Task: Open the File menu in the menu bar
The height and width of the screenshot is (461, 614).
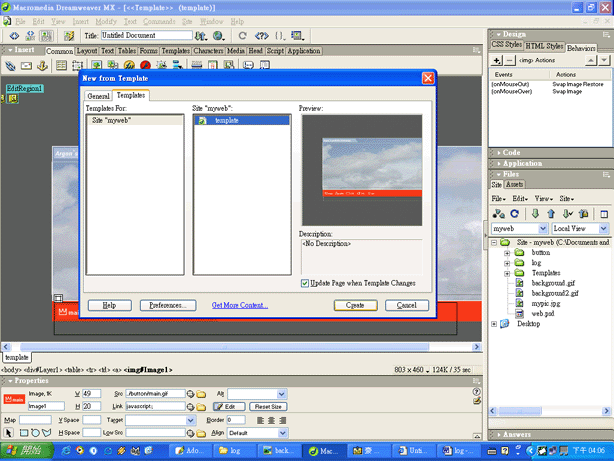Action: click(20, 21)
